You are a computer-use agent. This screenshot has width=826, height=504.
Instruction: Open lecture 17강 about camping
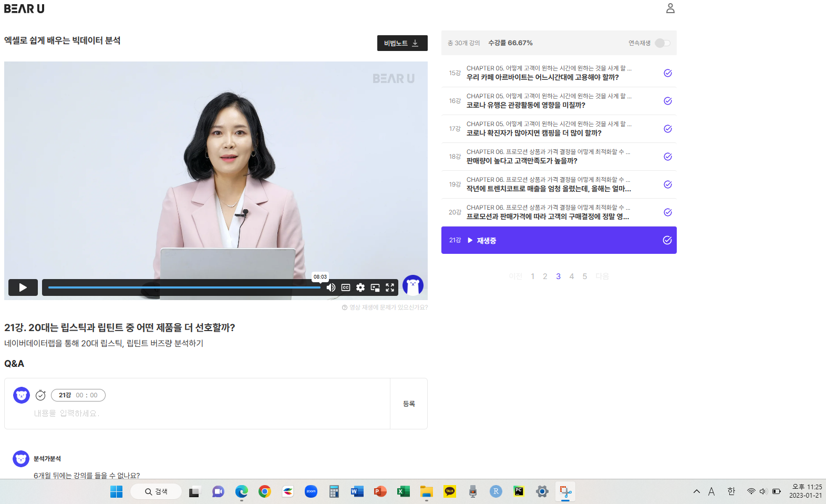click(x=559, y=129)
